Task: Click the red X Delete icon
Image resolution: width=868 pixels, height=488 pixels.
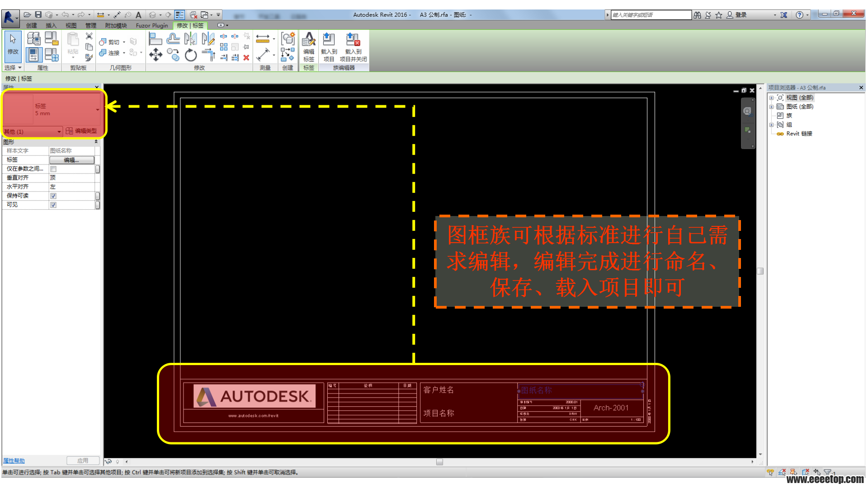Action: [x=246, y=57]
